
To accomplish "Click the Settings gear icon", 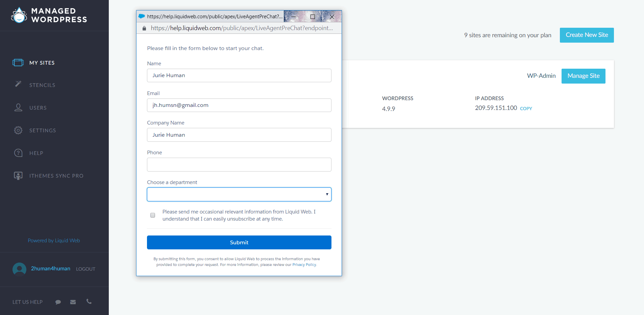I will (18, 130).
